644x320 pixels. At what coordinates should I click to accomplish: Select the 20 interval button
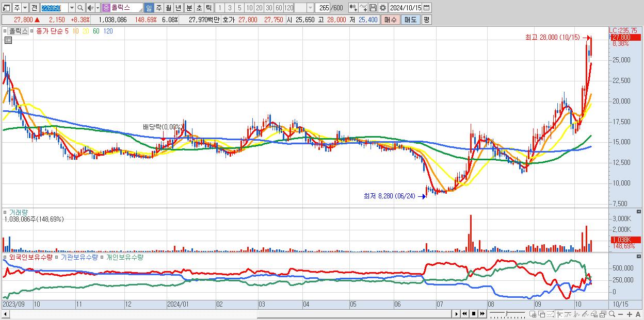pos(259,8)
